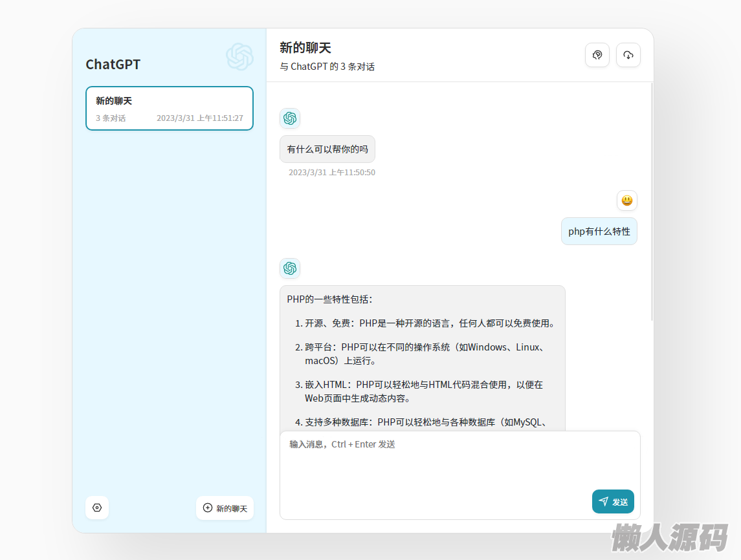Click the brain icon in the chat header
The width and height of the screenshot is (741, 560).
597,55
